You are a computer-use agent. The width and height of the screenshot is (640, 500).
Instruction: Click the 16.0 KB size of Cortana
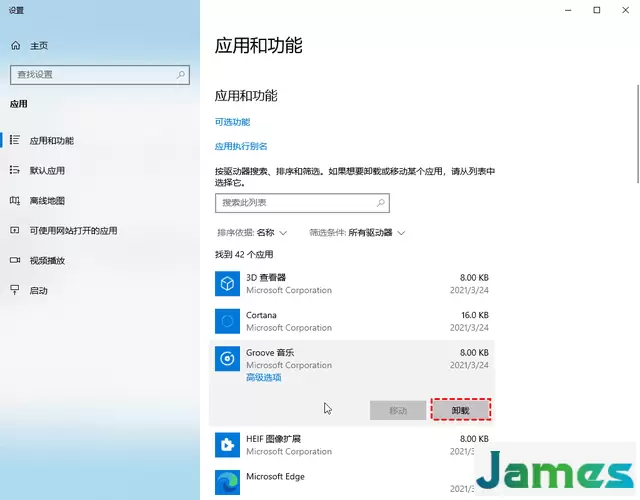click(475, 315)
